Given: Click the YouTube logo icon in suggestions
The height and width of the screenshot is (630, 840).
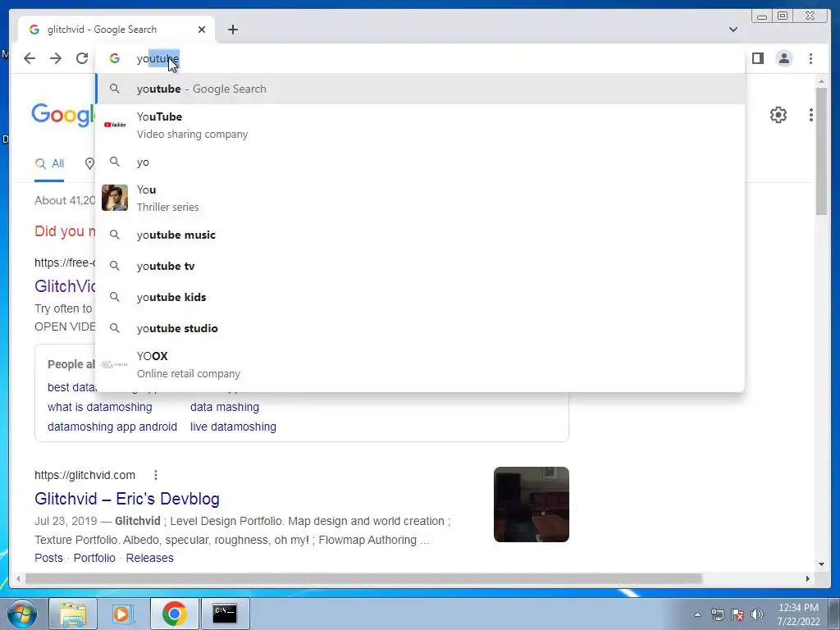Looking at the screenshot, I should click(115, 125).
